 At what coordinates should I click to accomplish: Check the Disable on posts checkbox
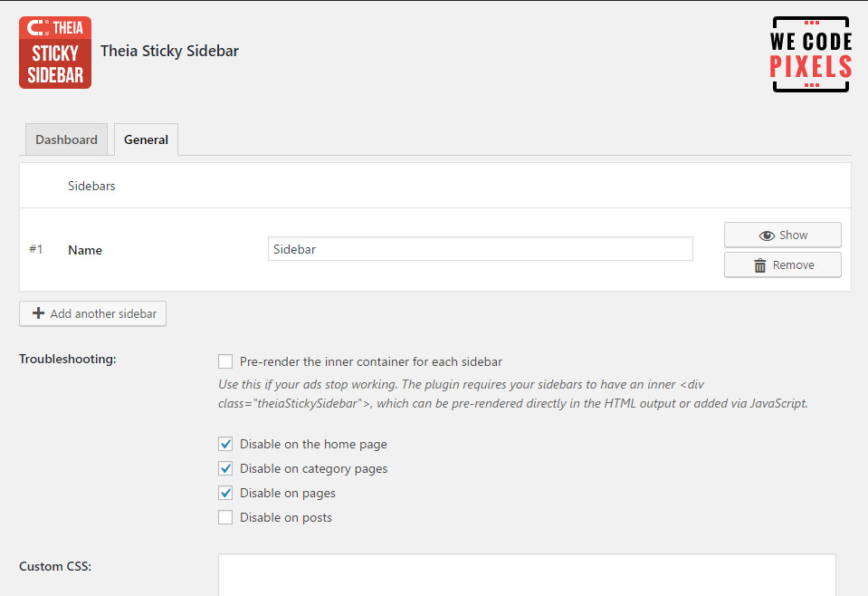pyautogui.click(x=225, y=518)
